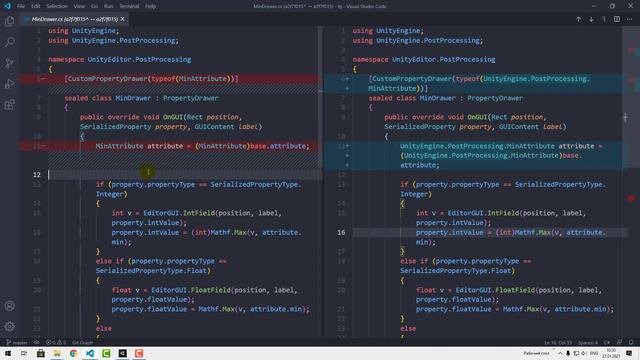This screenshot has width=640, height=360.
Task: Open Google Chrome from the taskbar
Action: pos(73,353)
